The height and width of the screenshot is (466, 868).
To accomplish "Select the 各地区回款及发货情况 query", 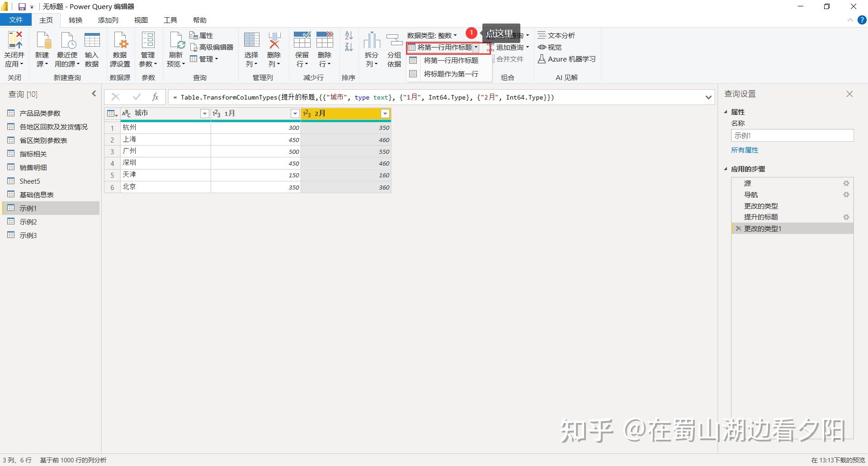I will [51, 127].
